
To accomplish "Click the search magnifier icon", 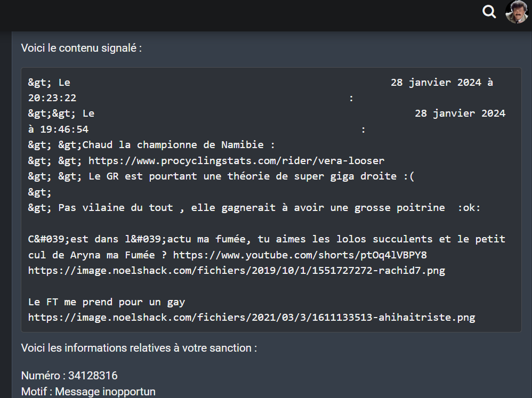I will point(489,12).
